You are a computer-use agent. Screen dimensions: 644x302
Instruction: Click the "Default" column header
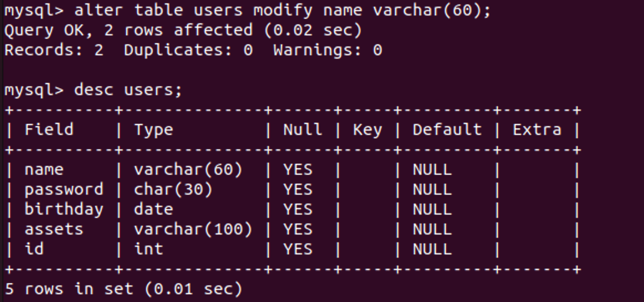tap(447, 130)
